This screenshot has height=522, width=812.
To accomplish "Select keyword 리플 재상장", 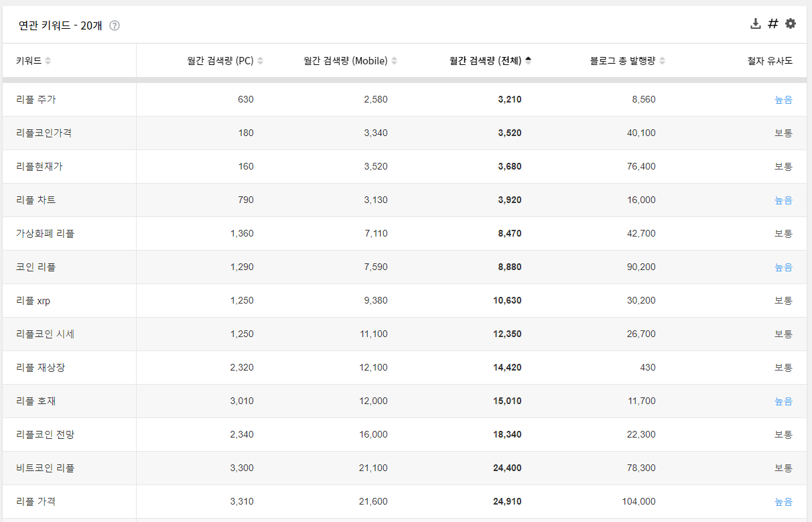I will tap(41, 368).
